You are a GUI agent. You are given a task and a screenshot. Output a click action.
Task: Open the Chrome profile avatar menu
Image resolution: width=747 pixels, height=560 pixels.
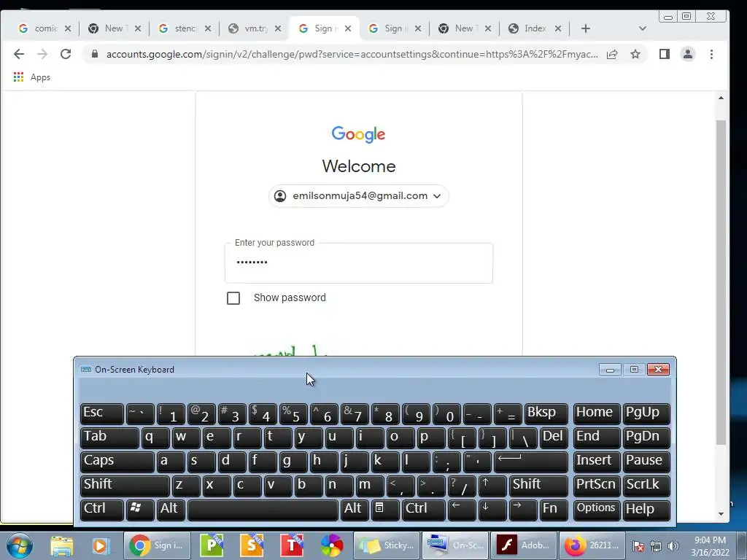[687, 54]
